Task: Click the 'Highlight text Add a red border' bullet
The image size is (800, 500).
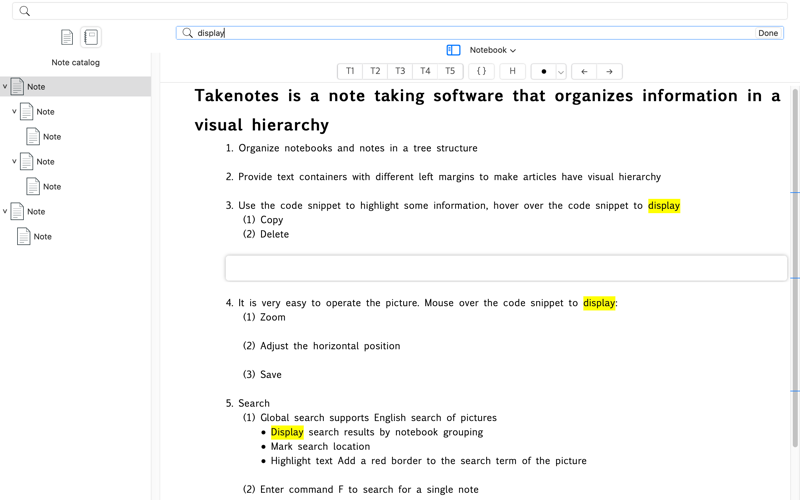Action: [429, 461]
